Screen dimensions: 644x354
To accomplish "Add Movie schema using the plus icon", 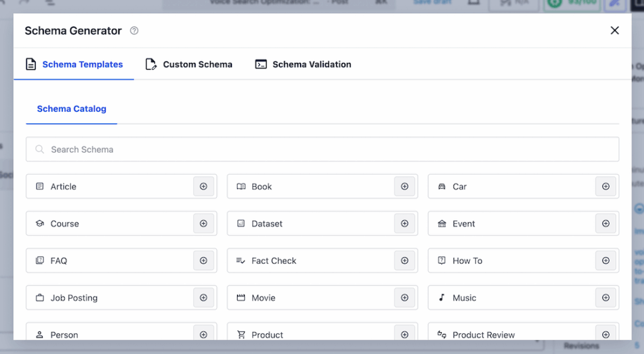I will (x=404, y=298).
